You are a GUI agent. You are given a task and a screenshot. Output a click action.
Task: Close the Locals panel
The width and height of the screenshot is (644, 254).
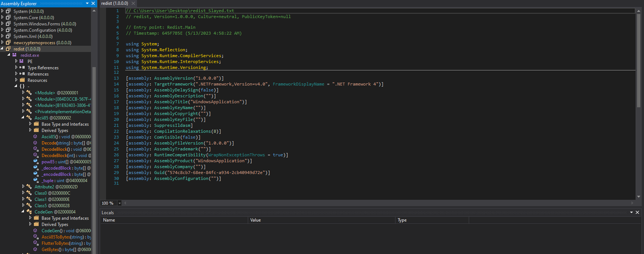638,213
